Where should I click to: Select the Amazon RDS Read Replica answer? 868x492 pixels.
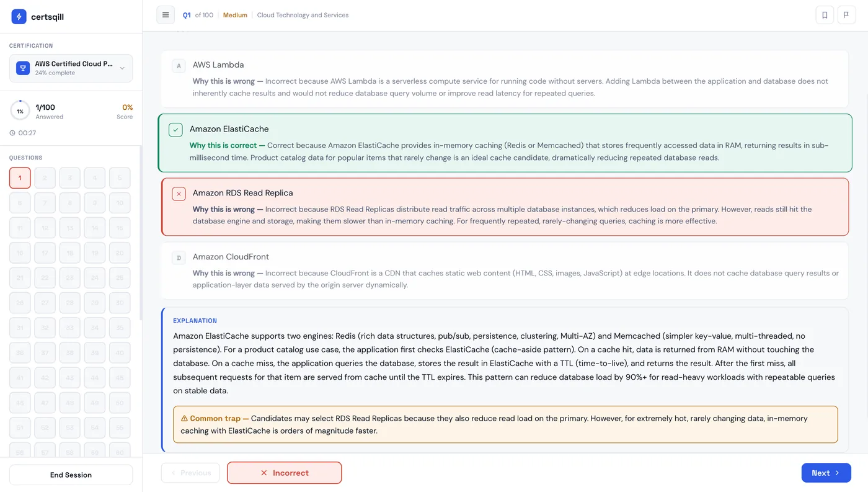point(505,207)
